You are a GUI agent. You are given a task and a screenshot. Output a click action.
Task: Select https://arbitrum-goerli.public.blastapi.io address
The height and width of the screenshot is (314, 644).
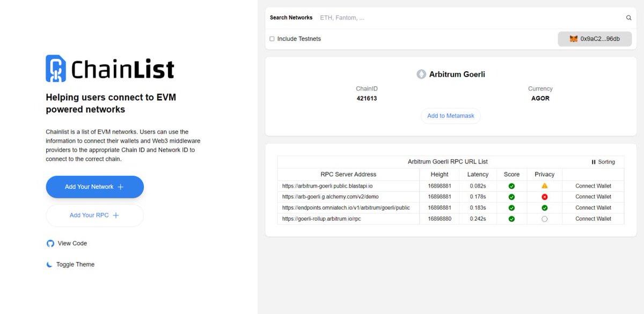coord(327,186)
